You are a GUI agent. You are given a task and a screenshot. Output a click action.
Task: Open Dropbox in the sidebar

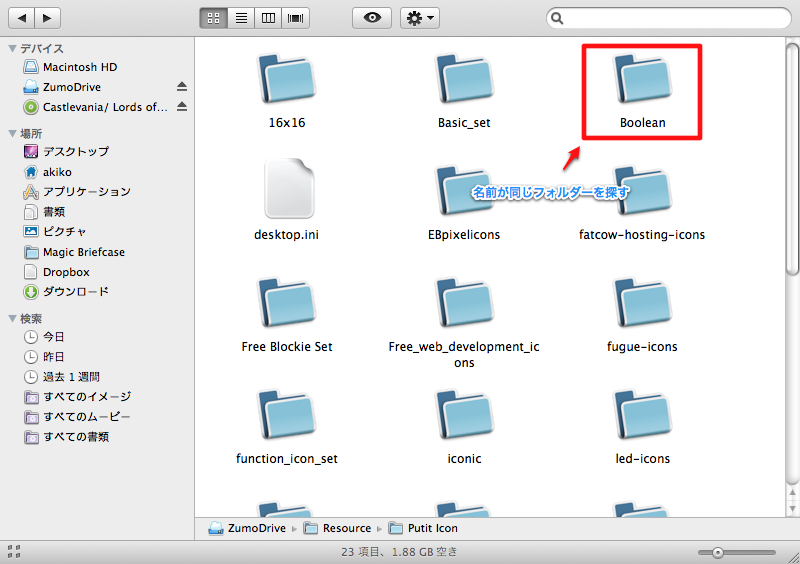tap(57, 272)
